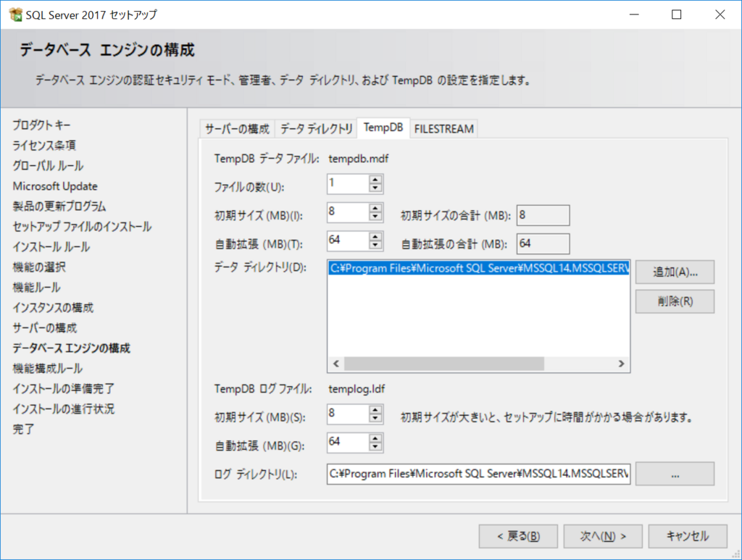
Task: Increase log 自動拡張 (MB)(G) up arrow
Action: pos(375,438)
